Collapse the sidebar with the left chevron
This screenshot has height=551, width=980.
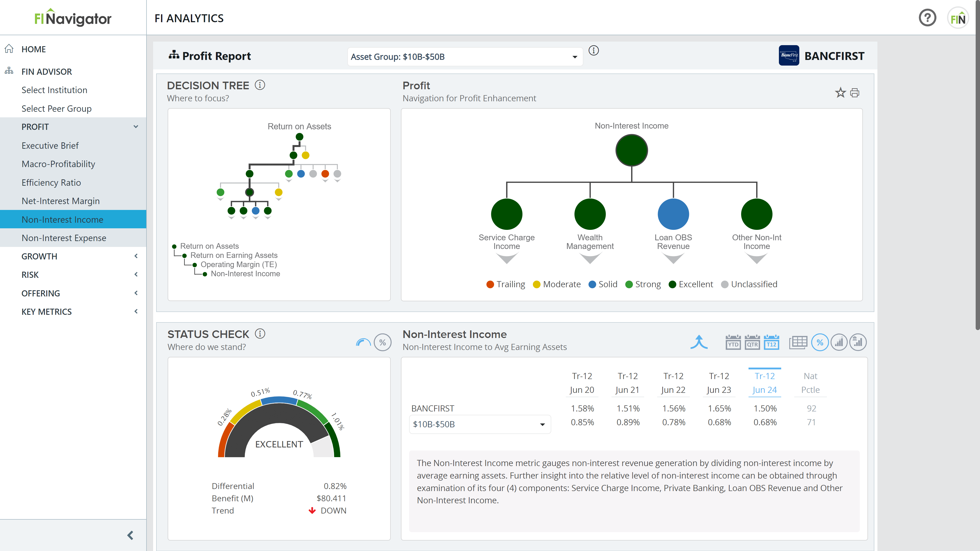130,535
